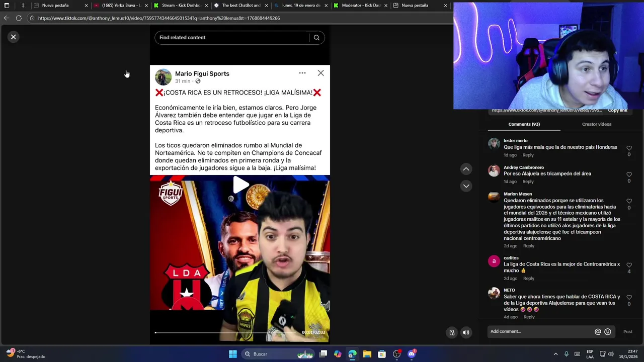Switch to lunes, 19 de enero tab
The image size is (644, 362).
300,6
